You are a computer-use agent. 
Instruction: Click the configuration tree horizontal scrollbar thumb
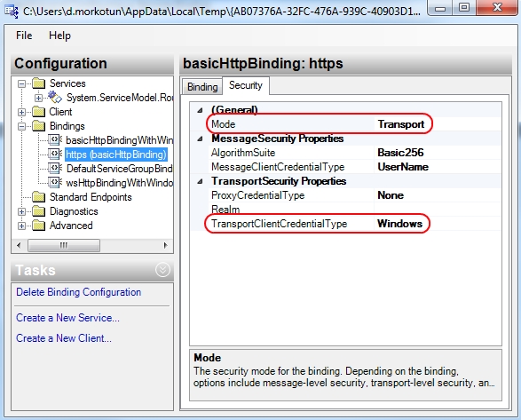64,245
